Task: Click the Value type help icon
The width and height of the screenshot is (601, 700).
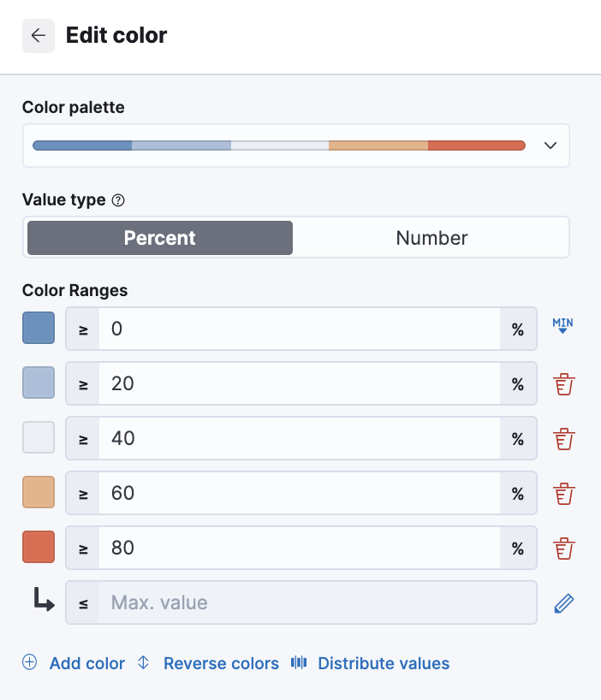Action: 119,200
